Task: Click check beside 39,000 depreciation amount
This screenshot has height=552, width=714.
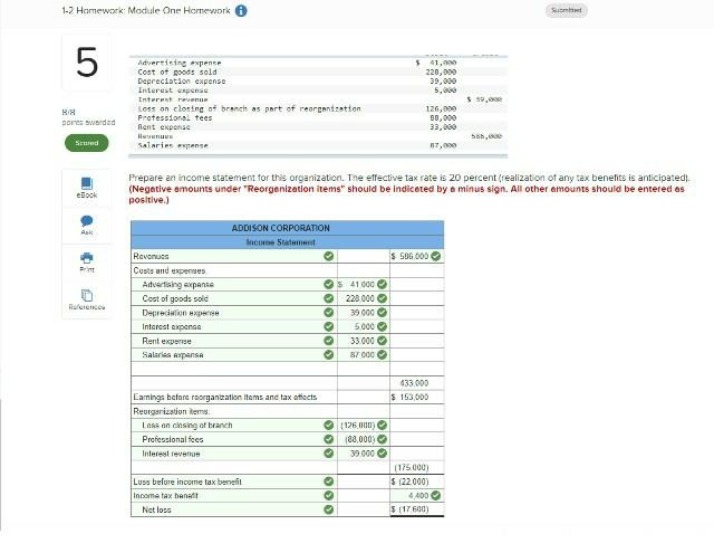Action: 382,312
